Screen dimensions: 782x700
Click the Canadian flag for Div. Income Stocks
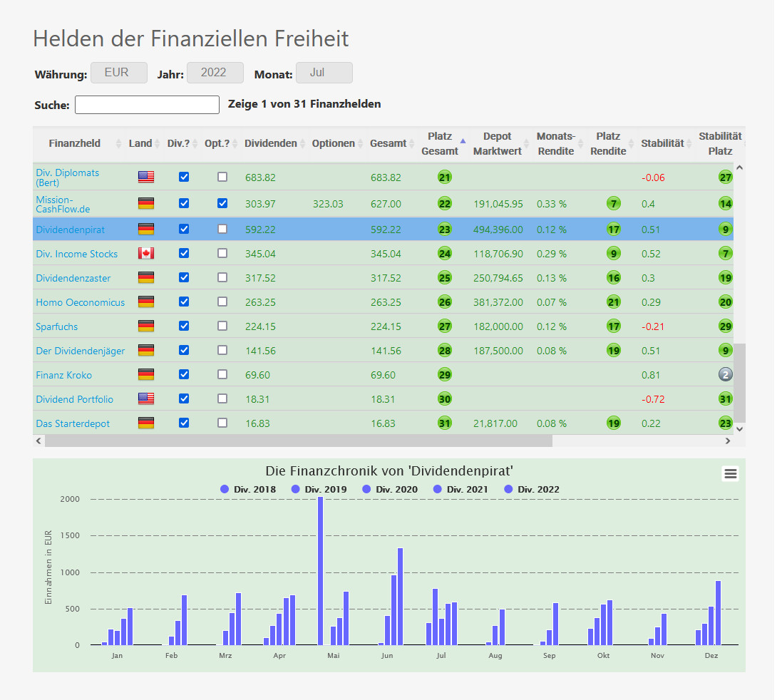[145, 254]
